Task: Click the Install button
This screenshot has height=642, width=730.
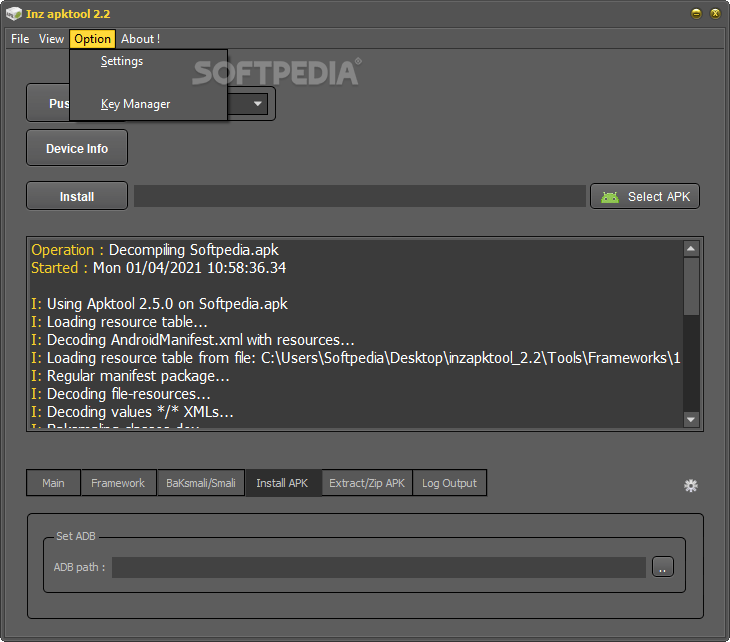Action: click(77, 196)
